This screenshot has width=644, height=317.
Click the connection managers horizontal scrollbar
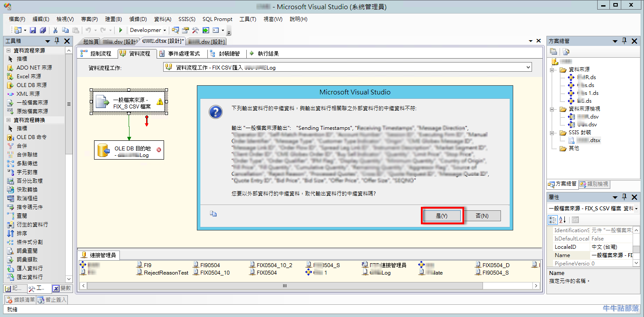pyautogui.click(x=284, y=286)
